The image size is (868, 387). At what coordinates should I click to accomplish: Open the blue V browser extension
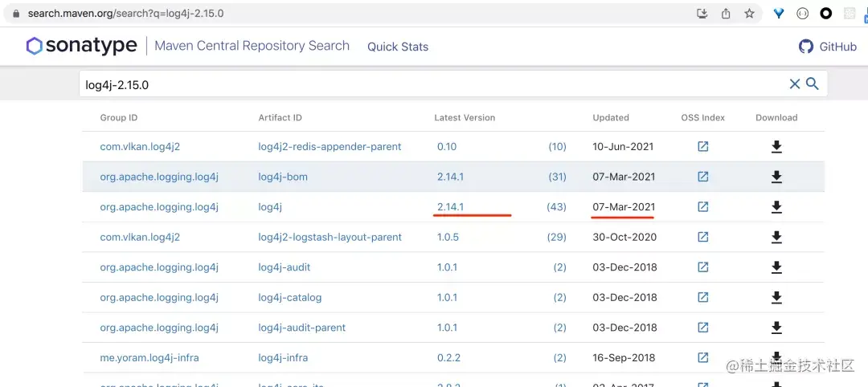click(x=779, y=14)
